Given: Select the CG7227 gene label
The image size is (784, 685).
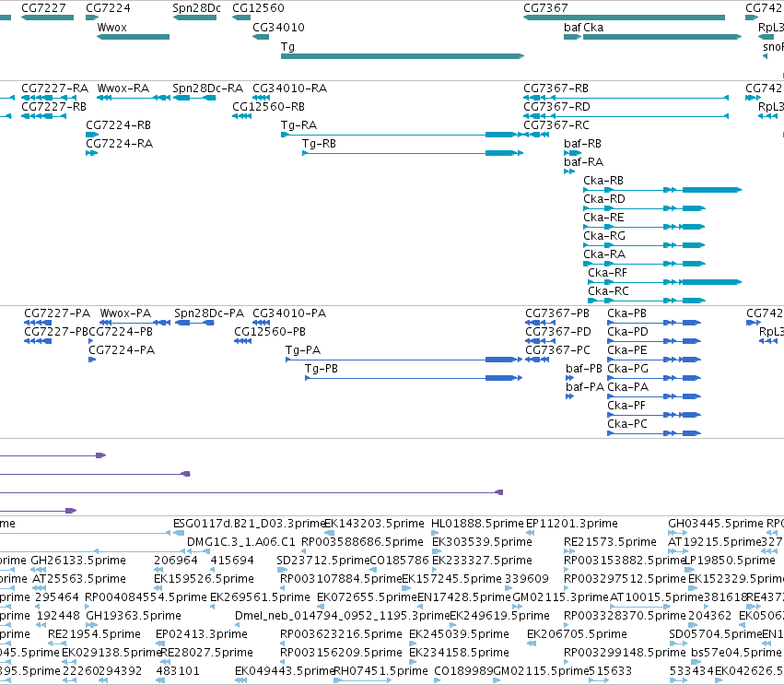Looking at the screenshot, I should click(x=43, y=8).
